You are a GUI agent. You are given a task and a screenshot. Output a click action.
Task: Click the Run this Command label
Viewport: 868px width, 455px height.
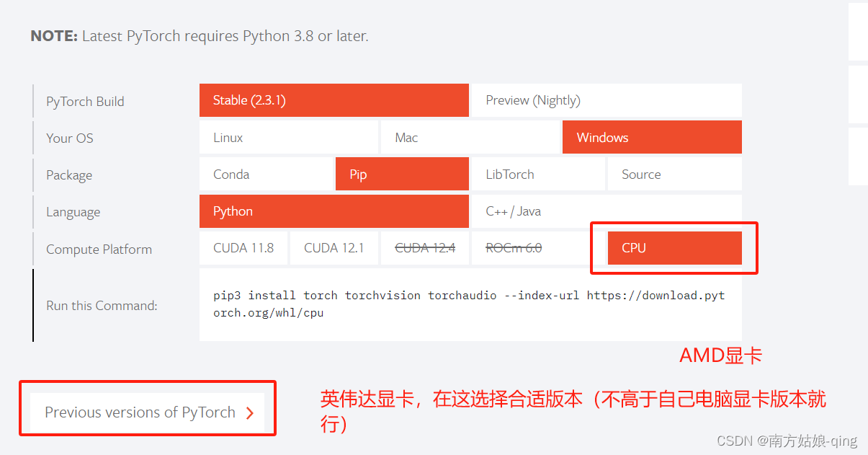[x=102, y=305]
